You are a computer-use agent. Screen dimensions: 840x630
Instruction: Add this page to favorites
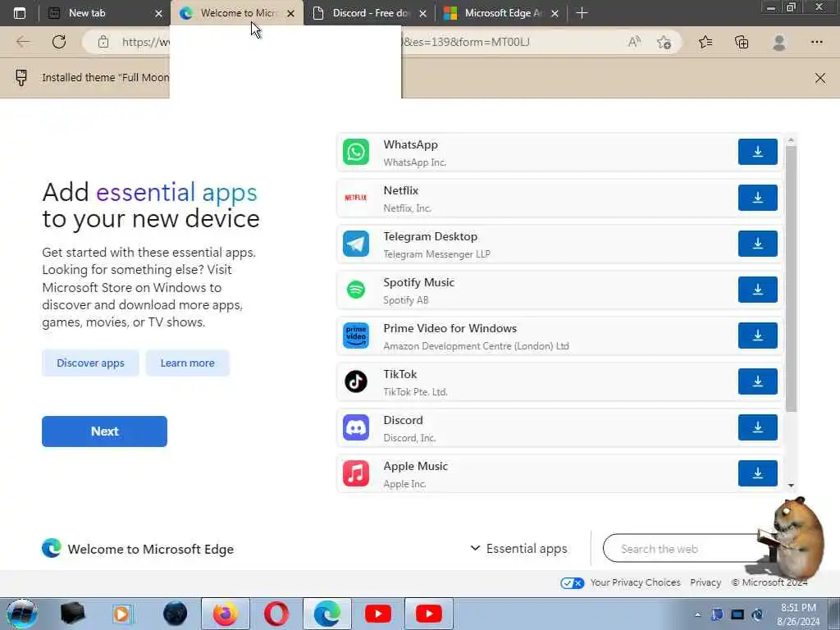tap(664, 42)
